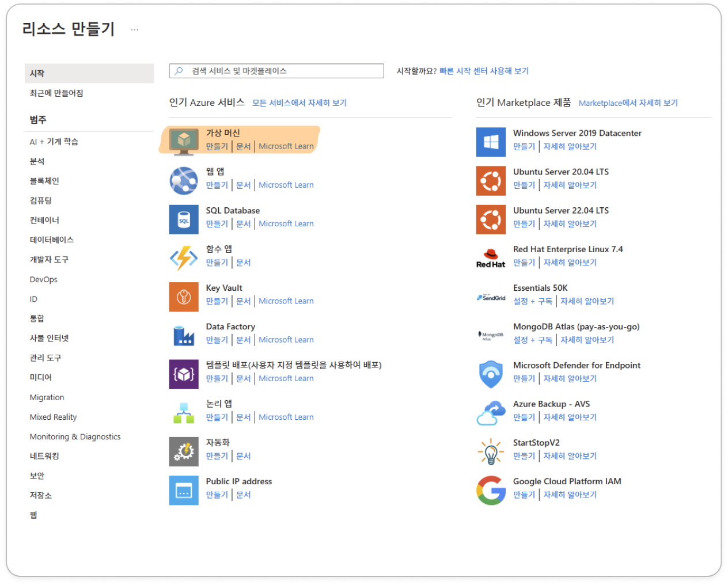Select the Monitoring & Diagnostics category
The image size is (728, 585).
(75, 436)
